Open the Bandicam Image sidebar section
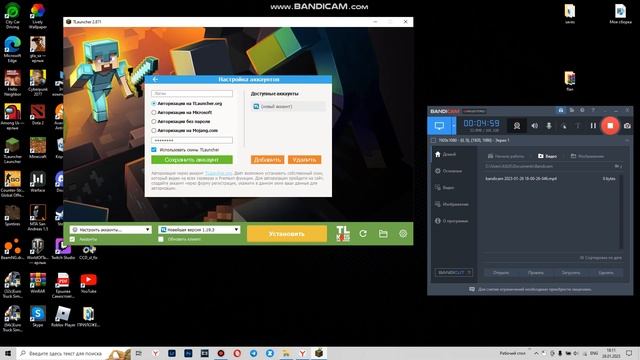Screen dimensions: 640x360 [451, 204]
